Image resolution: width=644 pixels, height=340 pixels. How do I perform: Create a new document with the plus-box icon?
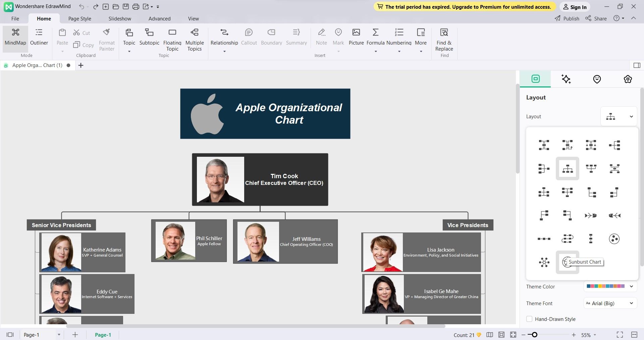point(106,7)
